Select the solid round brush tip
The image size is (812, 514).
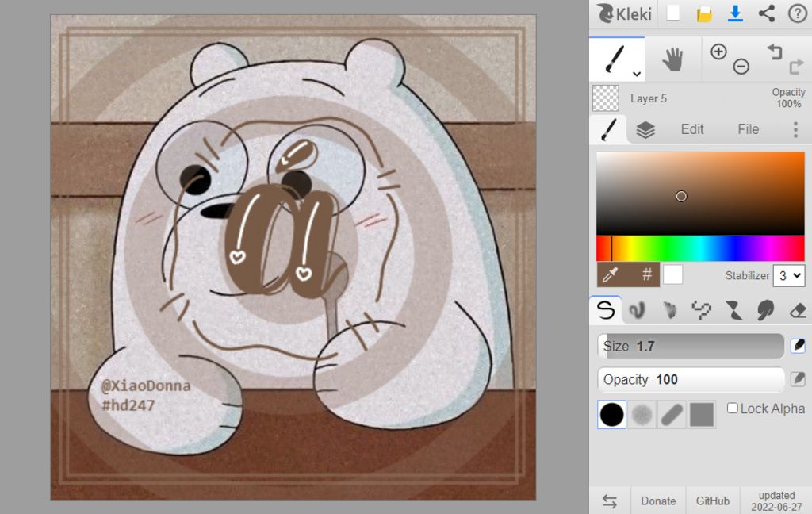611,415
